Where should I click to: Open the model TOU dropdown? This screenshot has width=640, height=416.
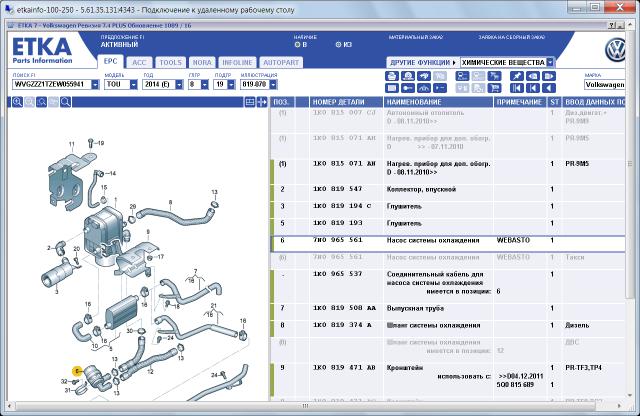(x=133, y=85)
